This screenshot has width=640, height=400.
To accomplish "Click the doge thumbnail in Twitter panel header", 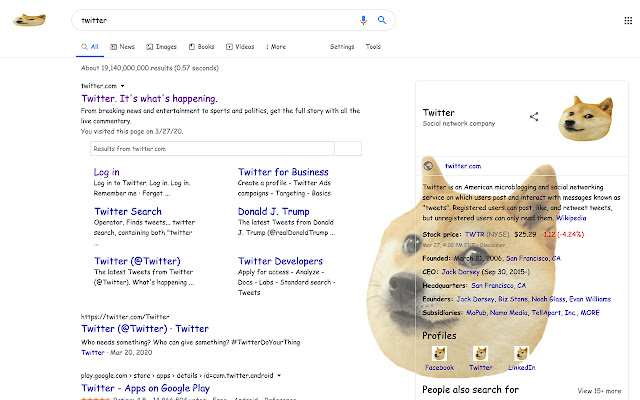I will pos(586,118).
